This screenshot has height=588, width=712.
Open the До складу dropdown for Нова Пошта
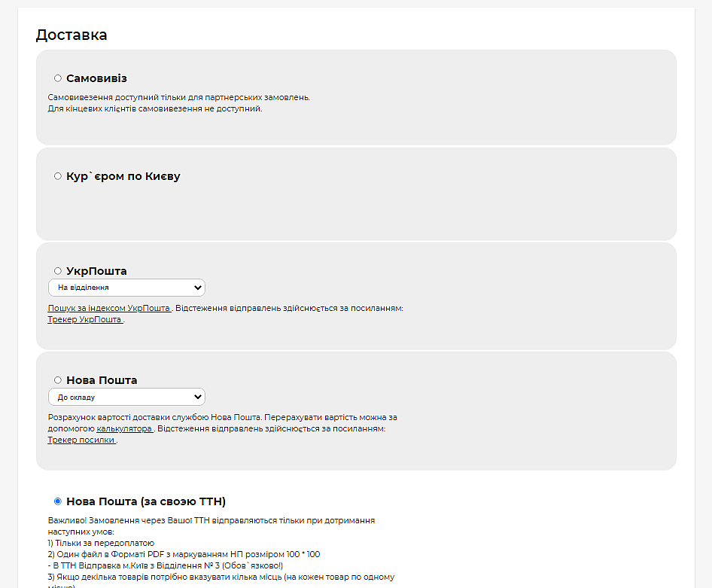[x=126, y=397]
